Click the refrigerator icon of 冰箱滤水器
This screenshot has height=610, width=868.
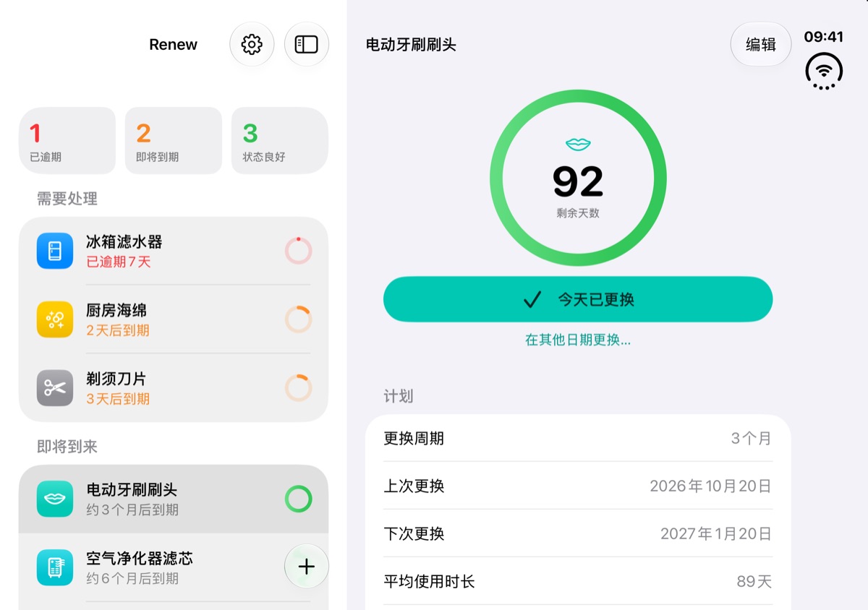pyautogui.click(x=55, y=251)
